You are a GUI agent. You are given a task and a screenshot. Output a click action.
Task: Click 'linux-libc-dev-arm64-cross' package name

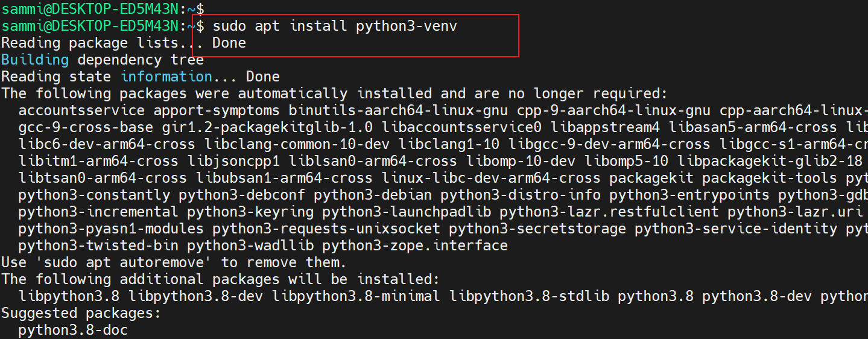(491, 178)
